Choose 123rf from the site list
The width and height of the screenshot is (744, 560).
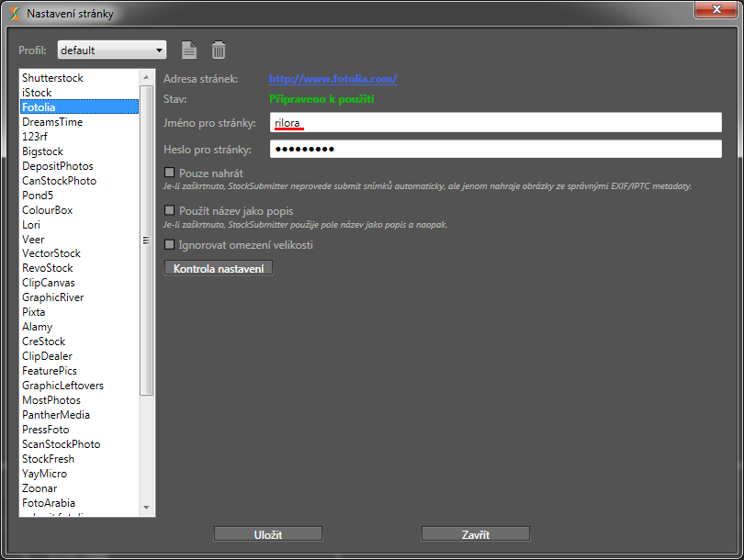(79, 137)
